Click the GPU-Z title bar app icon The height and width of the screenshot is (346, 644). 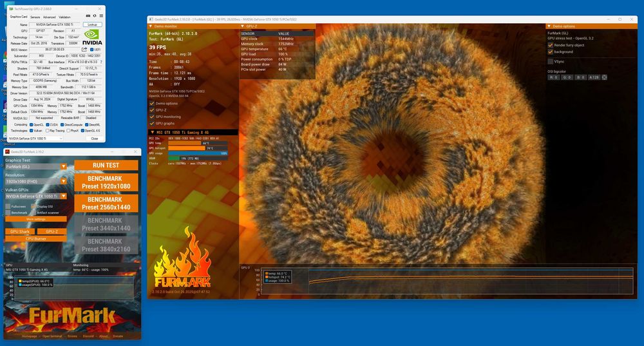coord(11,8)
